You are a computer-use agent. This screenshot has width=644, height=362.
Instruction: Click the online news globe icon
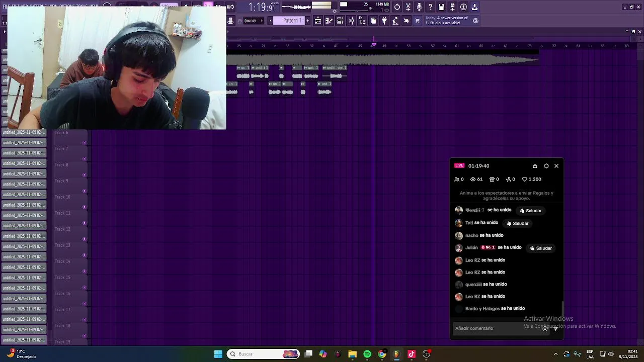click(475, 21)
